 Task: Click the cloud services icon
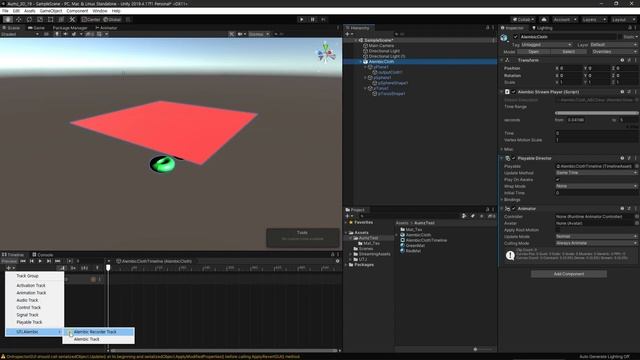pyautogui.click(x=544, y=19)
